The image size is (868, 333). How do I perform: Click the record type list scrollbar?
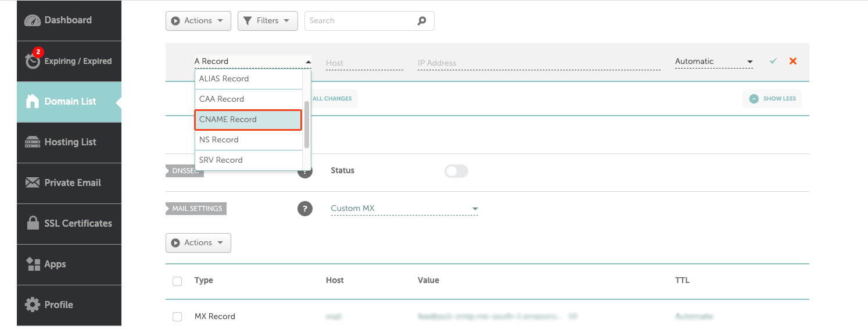[x=307, y=124]
